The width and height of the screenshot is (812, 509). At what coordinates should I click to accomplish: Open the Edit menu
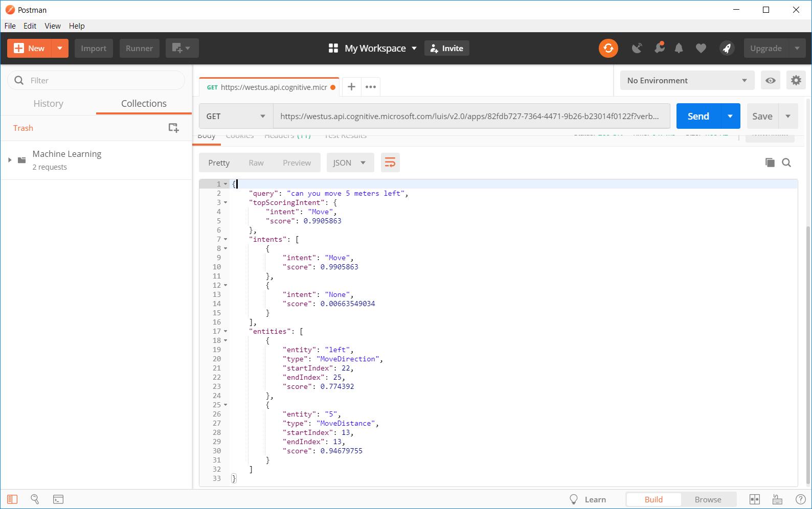point(30,26)
